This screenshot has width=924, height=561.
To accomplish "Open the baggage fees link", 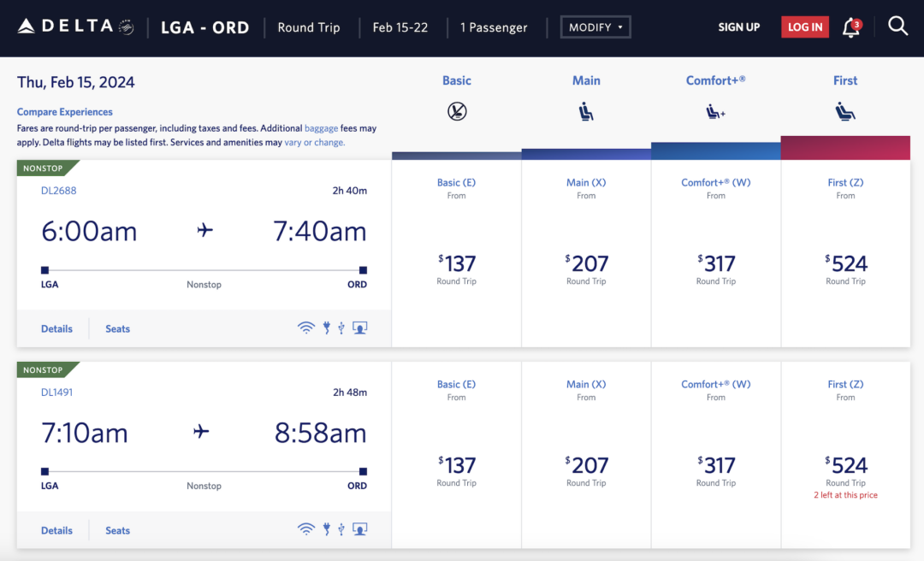I will coord(321,127).
